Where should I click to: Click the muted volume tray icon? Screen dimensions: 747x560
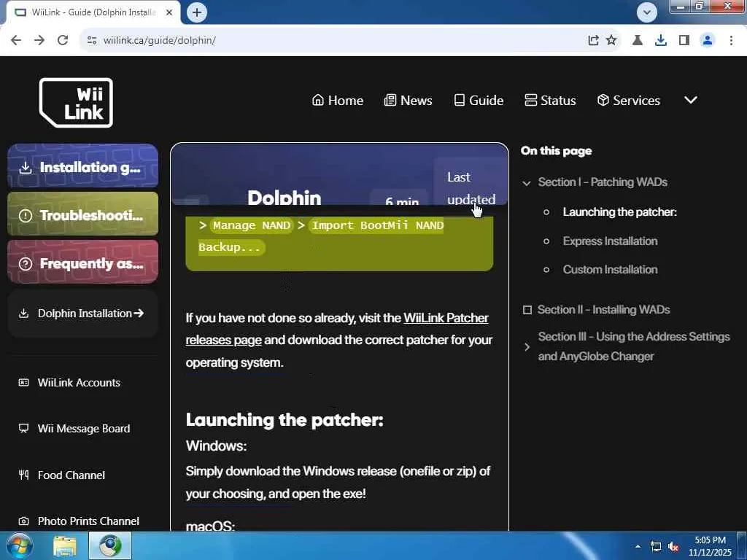click(673, 546)
